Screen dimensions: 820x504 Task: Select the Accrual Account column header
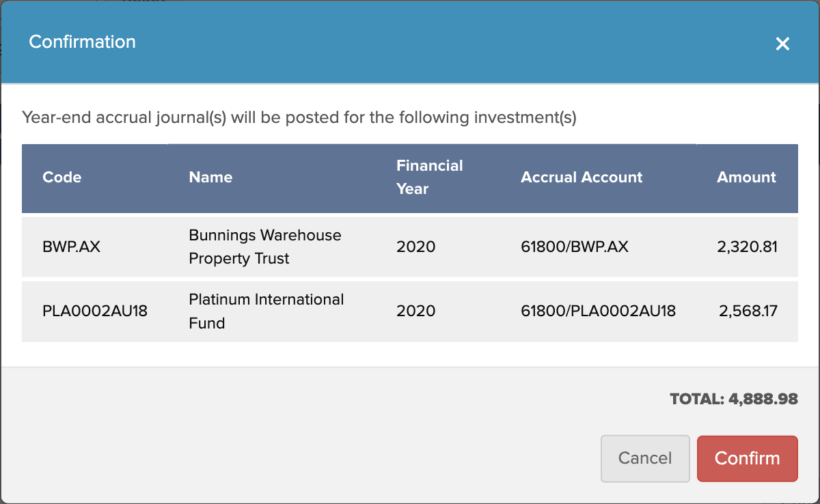coord(582,177)
